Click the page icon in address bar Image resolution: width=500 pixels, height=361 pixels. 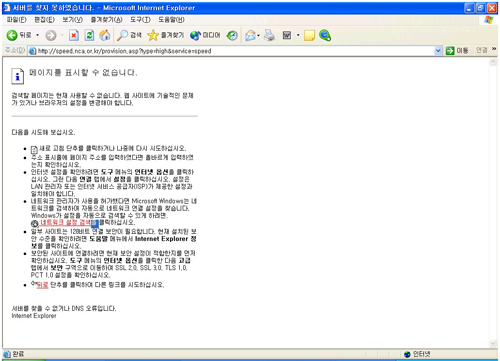pos(32,51)
